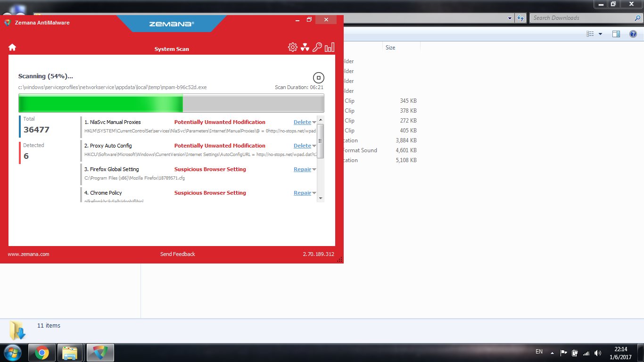Open network signal icon in tray

coord(586,353)
